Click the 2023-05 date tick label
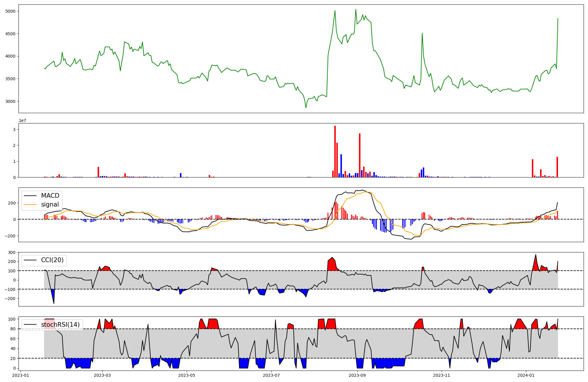This screenshot has width=588, height=382. [x=187, y=375]
